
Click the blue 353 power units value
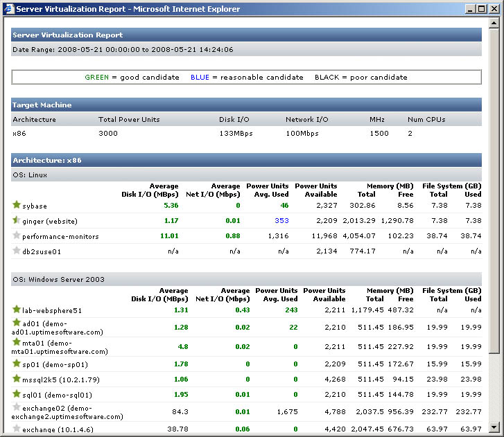coord(281,221)
